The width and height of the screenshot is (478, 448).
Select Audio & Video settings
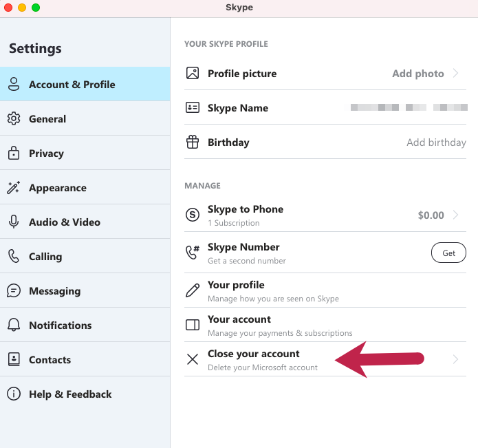point(85,222)
